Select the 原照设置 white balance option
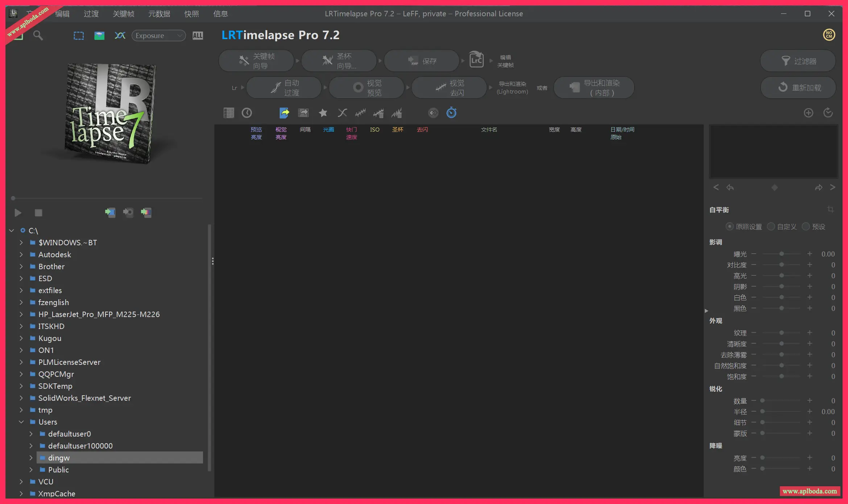The width and height of the screenshot is (848, 504). coord(744,226)
